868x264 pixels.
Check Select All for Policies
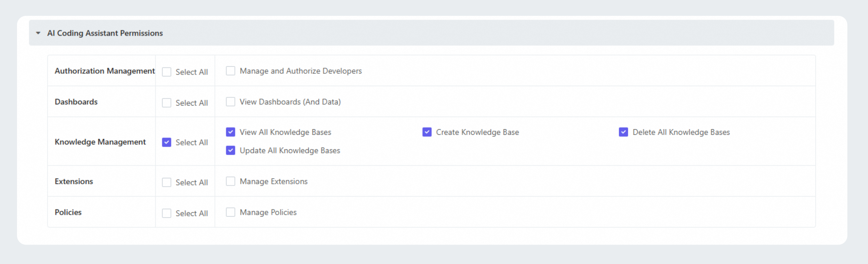click(x=166, y=213)
